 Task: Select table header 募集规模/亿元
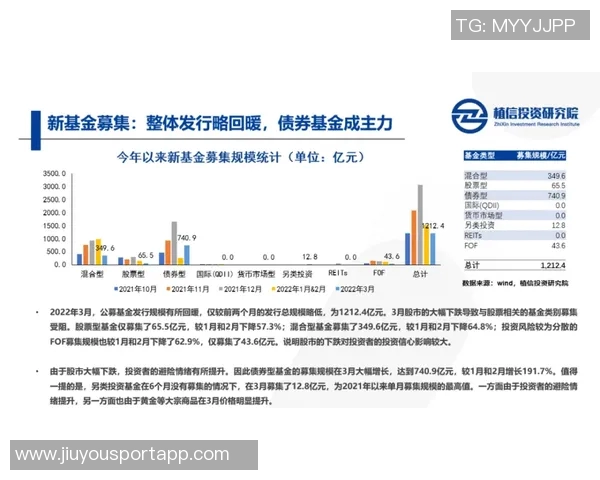coord(541,155)
